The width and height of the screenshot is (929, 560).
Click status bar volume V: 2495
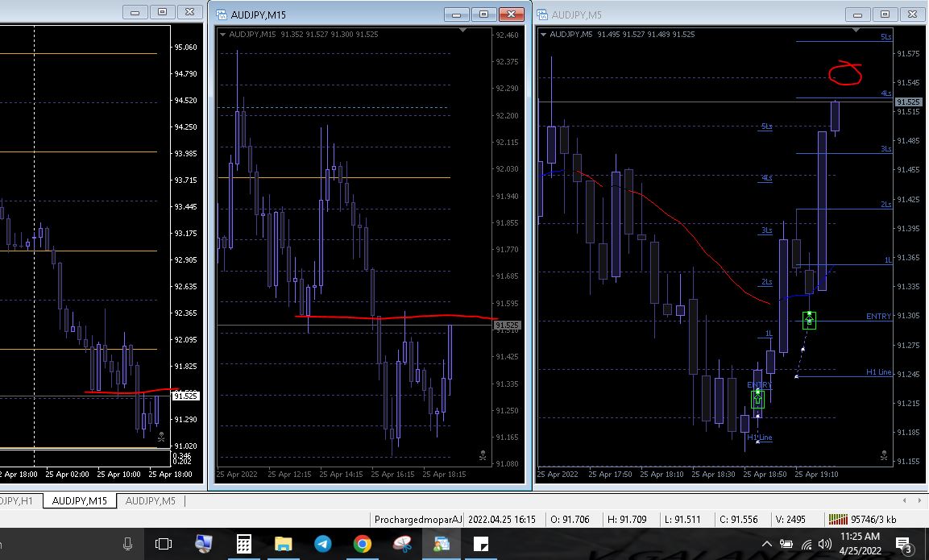point(790,520)
